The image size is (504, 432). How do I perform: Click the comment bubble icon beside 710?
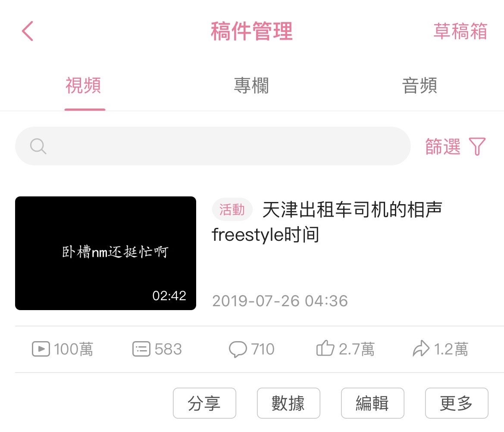coord(238,349)
